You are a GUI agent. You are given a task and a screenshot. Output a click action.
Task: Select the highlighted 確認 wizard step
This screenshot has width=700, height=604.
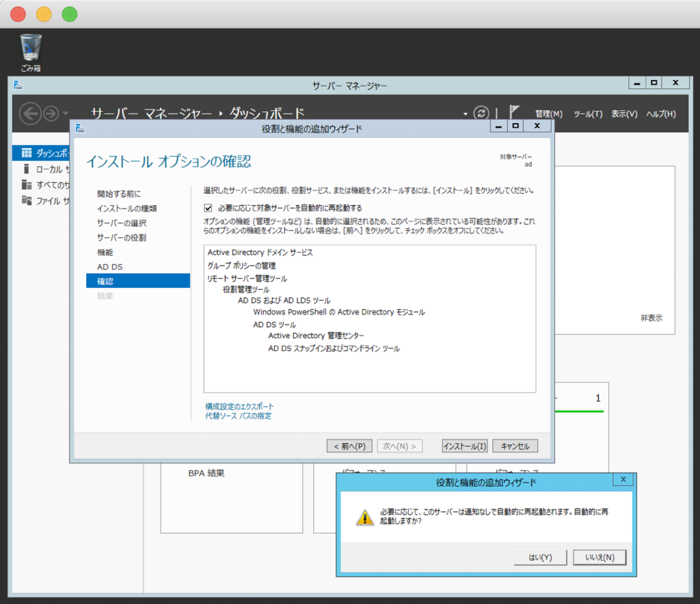coord(138,281)
